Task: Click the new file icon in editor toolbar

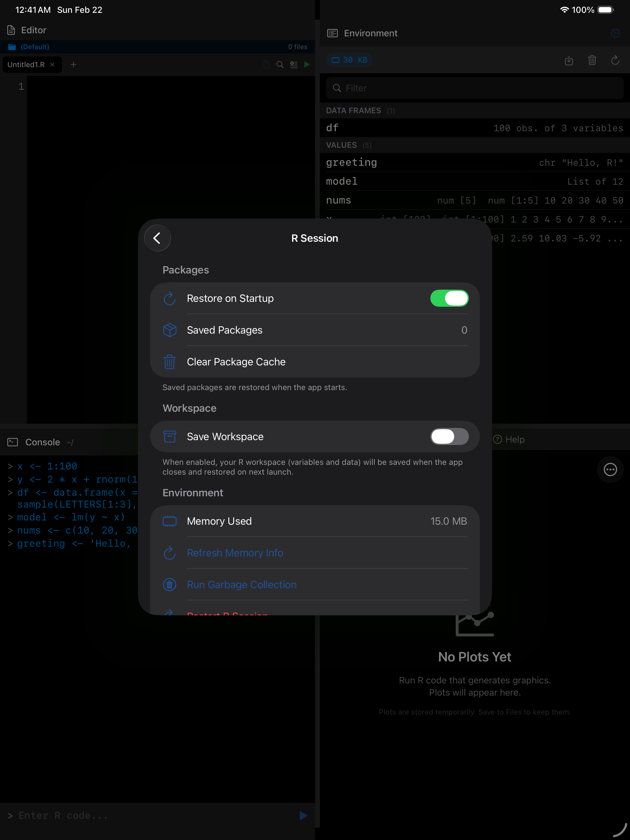Action: [266, 65]
